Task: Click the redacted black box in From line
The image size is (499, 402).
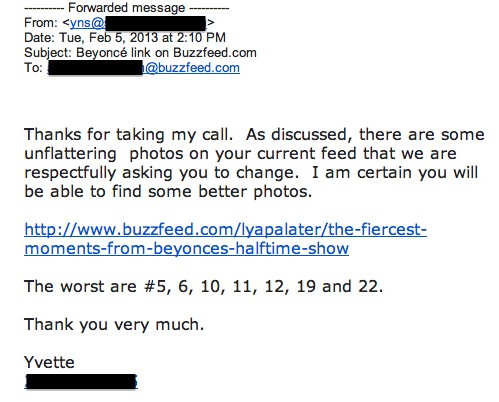Action: click(155, 23)
